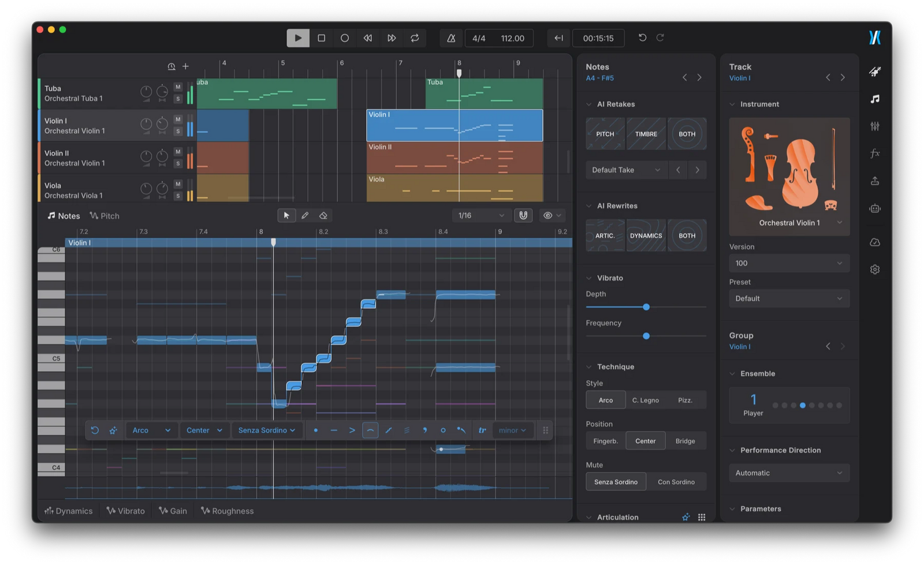This screenshot has height=565, width=924.
Task: Open the music note sidebar tab
Action: 875,99
